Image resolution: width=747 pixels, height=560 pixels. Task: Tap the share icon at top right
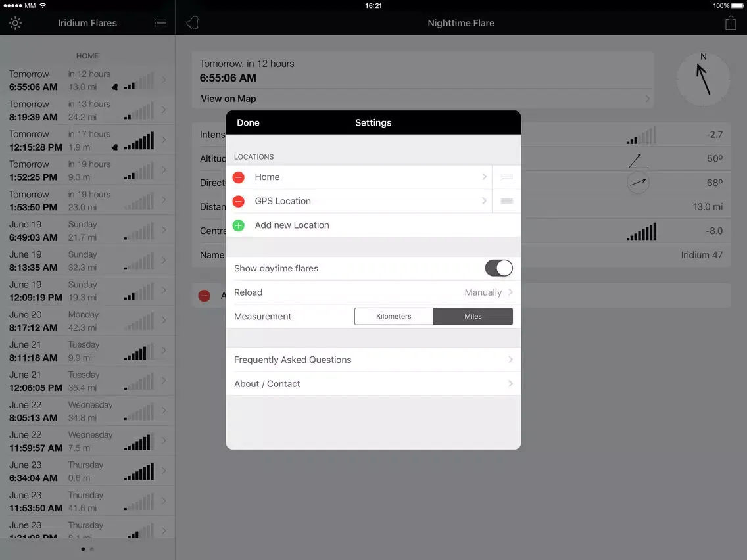(x=731, y=22)
